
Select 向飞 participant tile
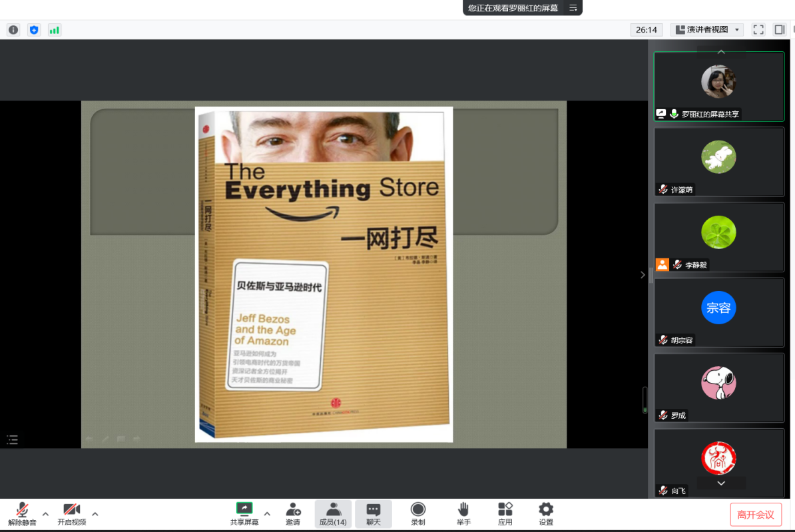(x=719, y=463)
